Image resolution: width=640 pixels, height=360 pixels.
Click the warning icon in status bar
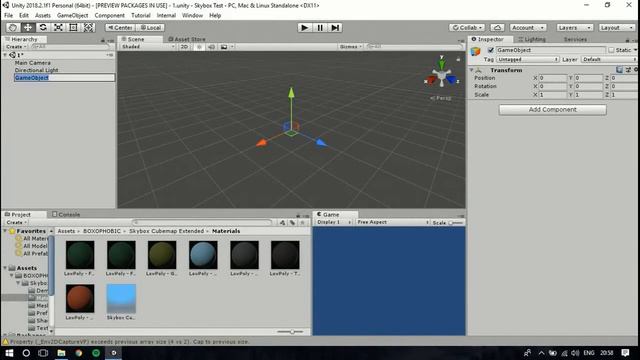click(5, 342)
